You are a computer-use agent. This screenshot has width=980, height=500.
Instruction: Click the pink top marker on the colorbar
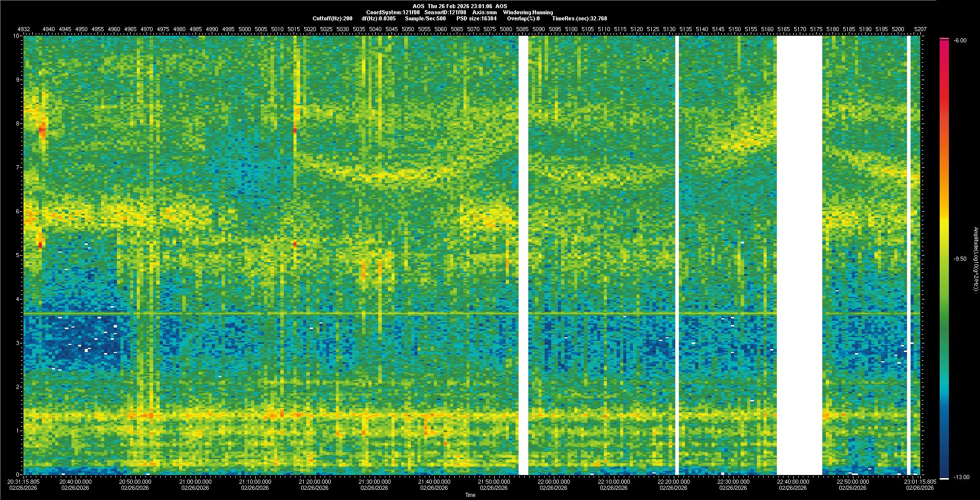click(x=944, y=39)
